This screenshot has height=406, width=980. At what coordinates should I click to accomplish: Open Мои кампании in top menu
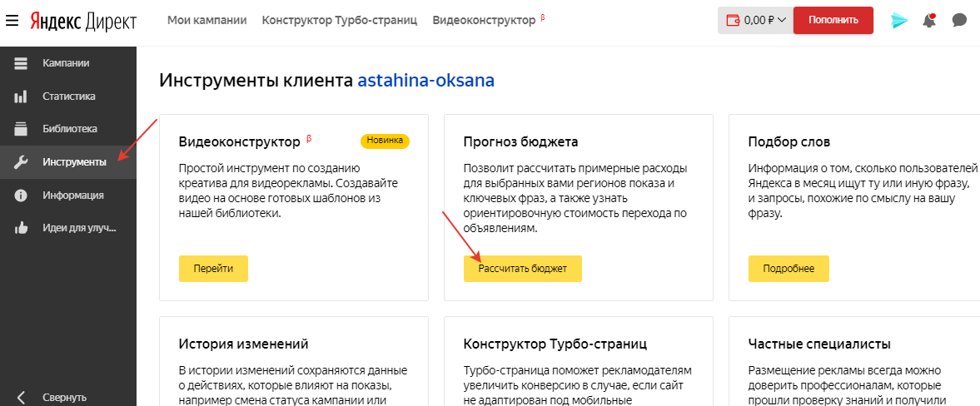pos(206,20)
